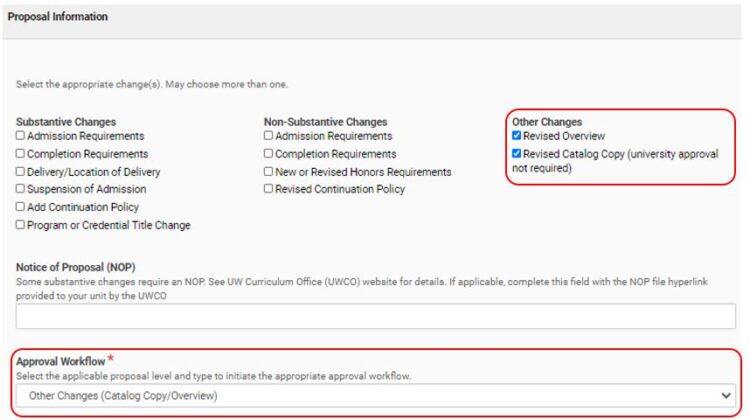Open the Approval Workflow dropdown
The image size is (750, 420).
[375, 396]
